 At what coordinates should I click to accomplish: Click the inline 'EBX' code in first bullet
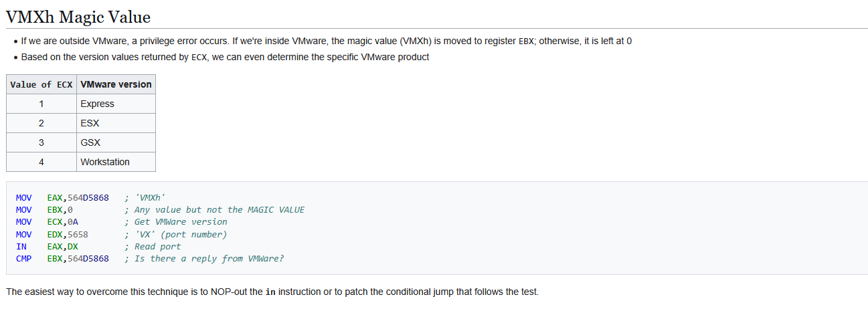point(526,41)
